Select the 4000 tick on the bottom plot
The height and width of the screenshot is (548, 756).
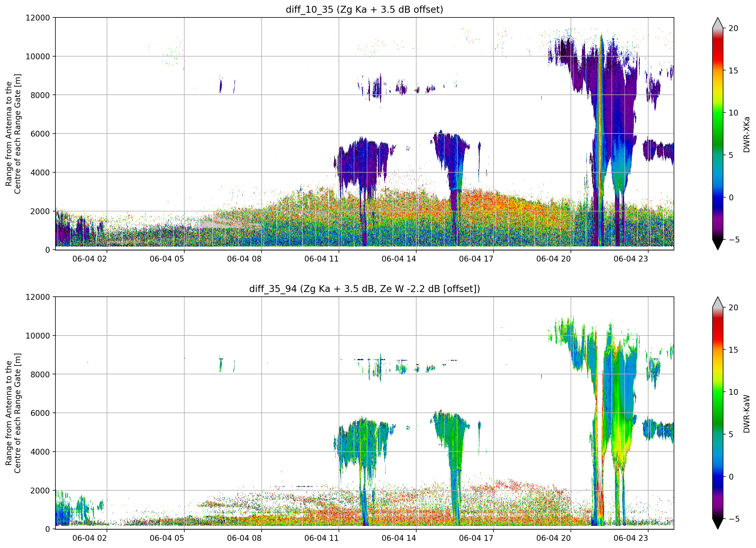coord(40,452)
